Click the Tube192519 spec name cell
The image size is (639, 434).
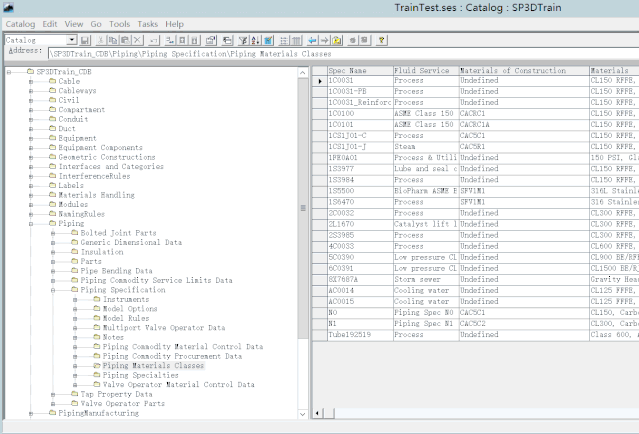pyautogui.click(x=360, y=335)
